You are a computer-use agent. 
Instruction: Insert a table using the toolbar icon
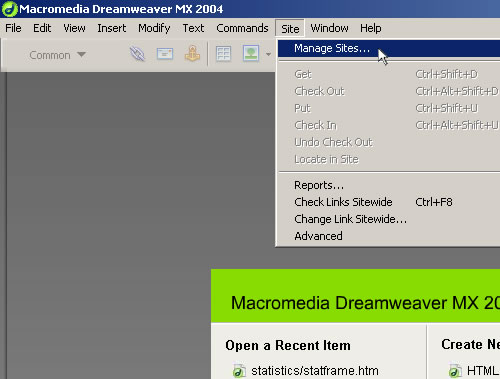tap(223, 54)
